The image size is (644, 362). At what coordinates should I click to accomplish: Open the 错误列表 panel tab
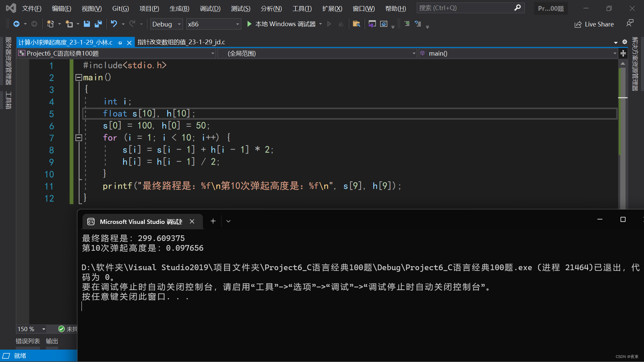28,341
